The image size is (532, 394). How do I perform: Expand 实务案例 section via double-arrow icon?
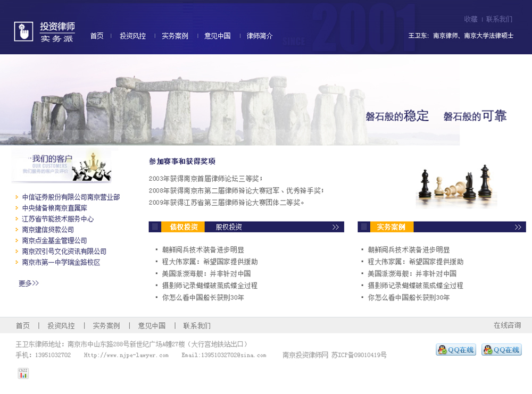pos(518,227)
